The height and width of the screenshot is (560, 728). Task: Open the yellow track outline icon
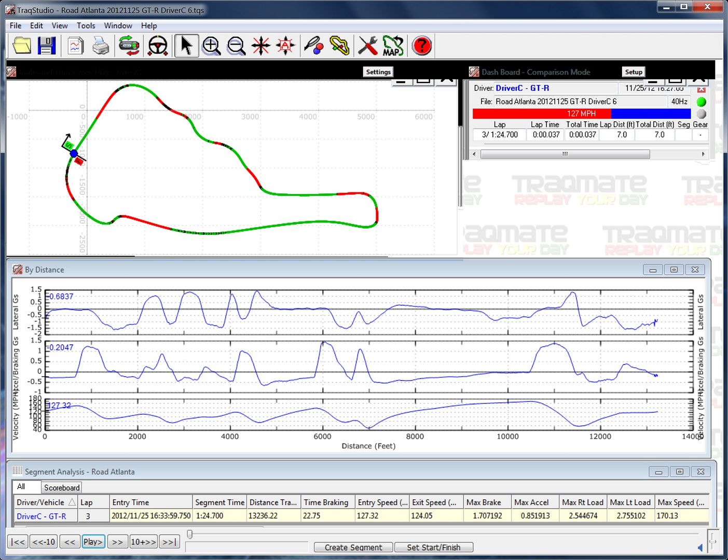(x=339, y=46)
